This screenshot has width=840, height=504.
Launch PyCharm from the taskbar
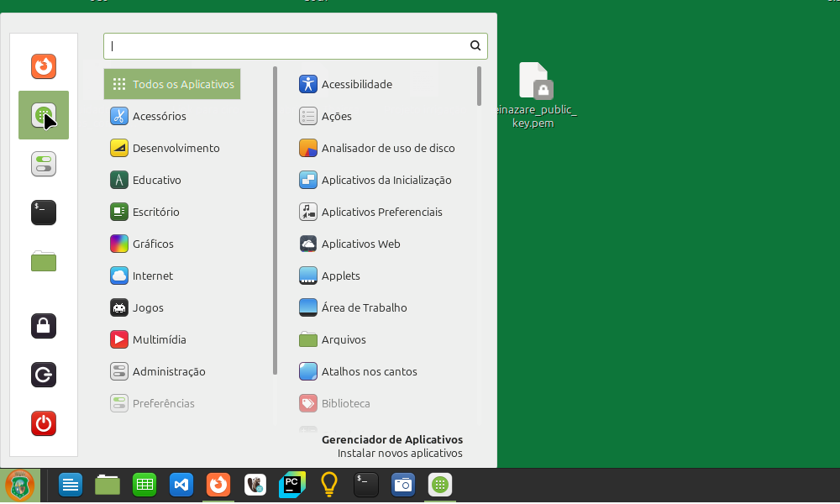click(x=291, y=485)
